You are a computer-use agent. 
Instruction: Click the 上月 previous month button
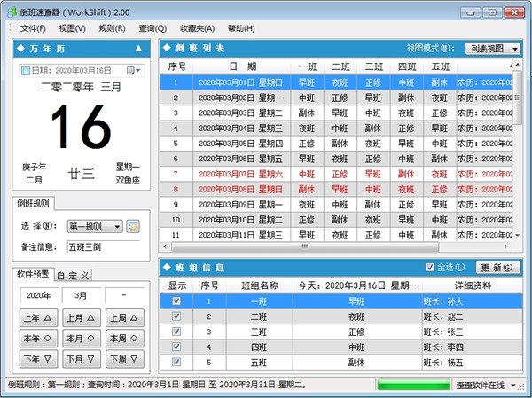[76, 317]
